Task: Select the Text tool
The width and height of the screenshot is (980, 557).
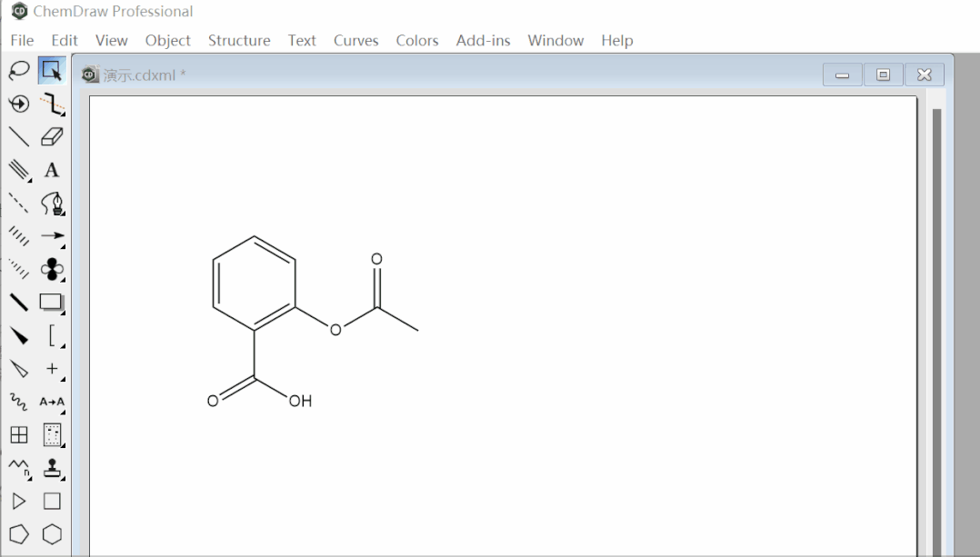Action: pyautogui.click(x=52, y=170)
